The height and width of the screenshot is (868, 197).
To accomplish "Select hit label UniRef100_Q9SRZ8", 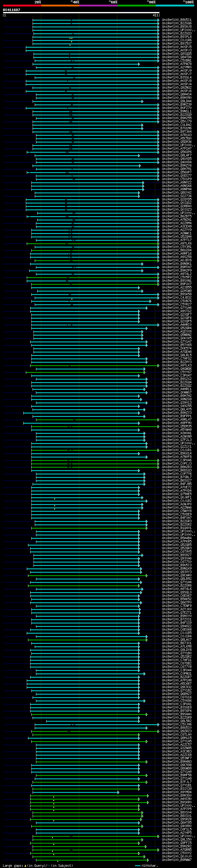I will pos(177,819).
